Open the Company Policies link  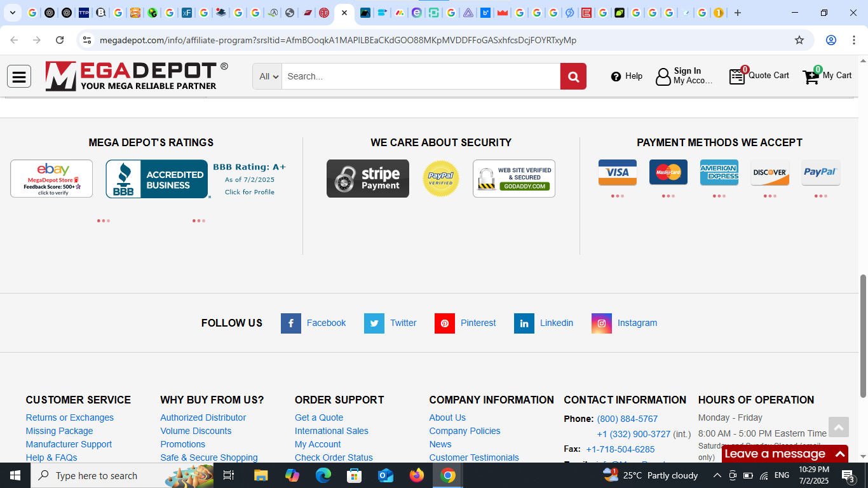465,431
